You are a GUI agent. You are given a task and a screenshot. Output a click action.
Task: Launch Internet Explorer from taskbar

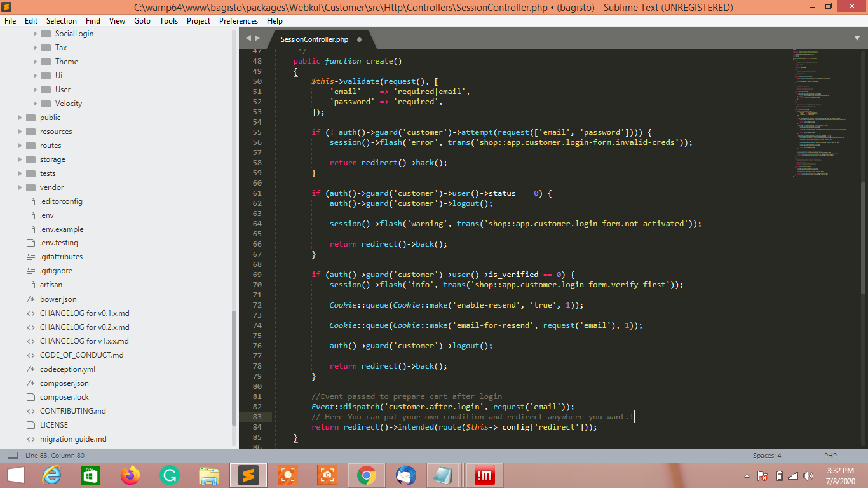(51, 475)
